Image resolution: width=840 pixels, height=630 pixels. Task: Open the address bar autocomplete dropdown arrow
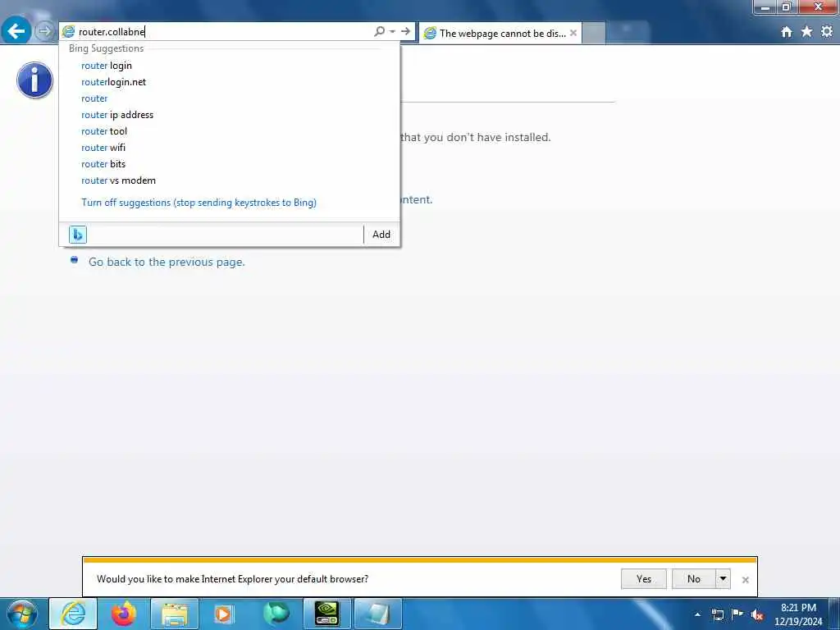(393, 32)
